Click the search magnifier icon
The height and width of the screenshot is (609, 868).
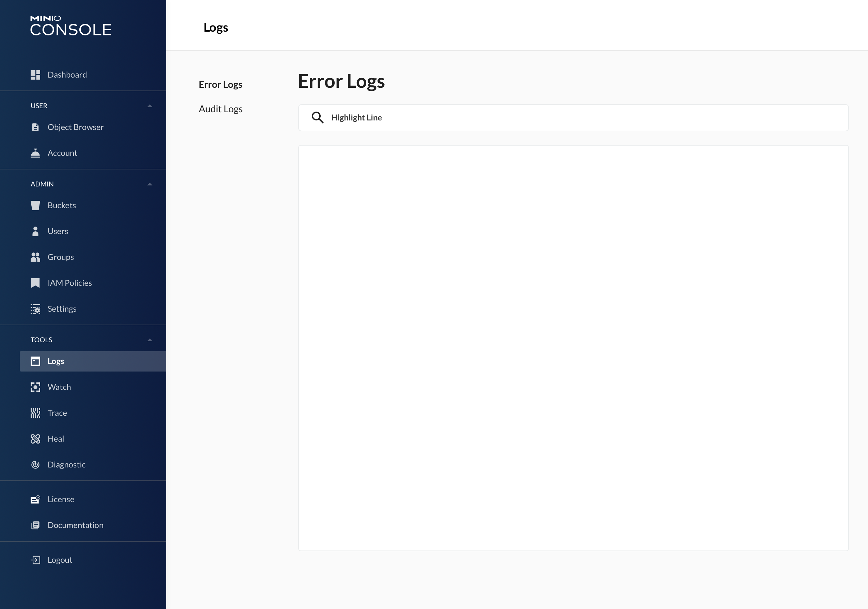[317, 118]
